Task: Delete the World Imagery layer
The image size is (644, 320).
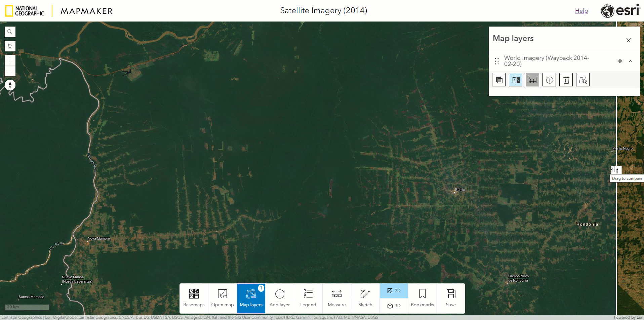Action: pyautogui.click(x=566, y=80)
